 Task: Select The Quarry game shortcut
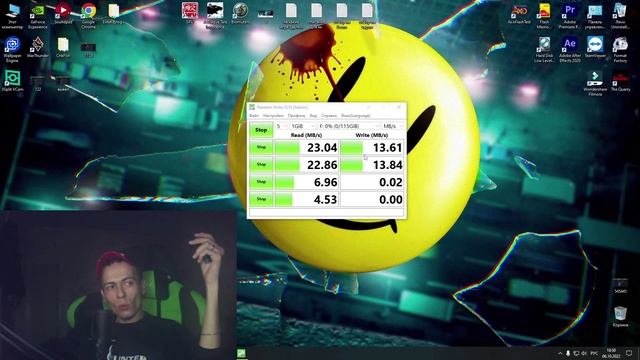pyautogui.click(x=620, y=80)
